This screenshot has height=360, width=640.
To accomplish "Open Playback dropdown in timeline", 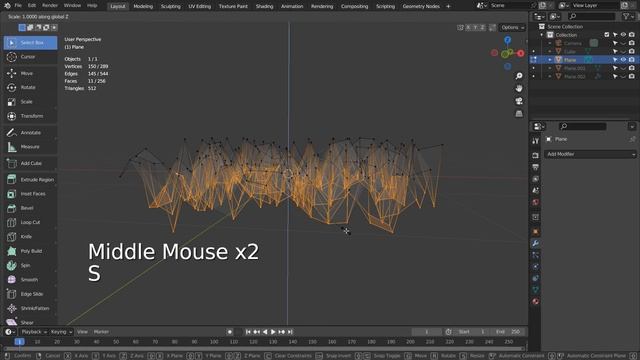I will pyautogui.click(x=33, y=332).
